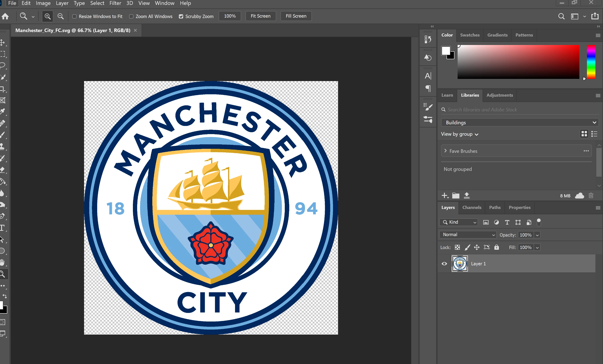Hide Layer 1 using eye icon
Screen dimensions: 603x364
[x=444, y=264]
